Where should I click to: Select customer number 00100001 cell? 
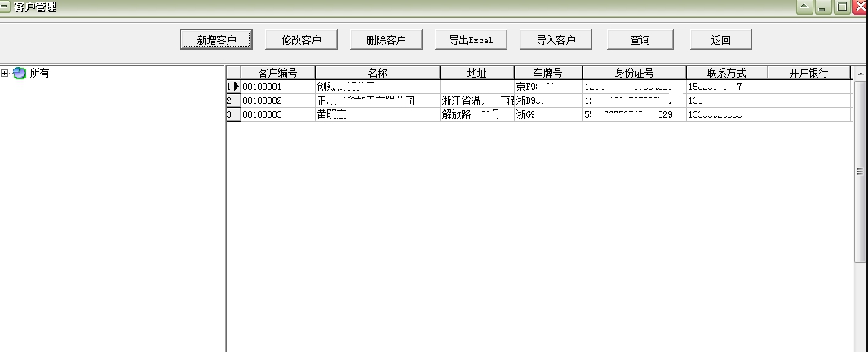[x=278, y=87]
